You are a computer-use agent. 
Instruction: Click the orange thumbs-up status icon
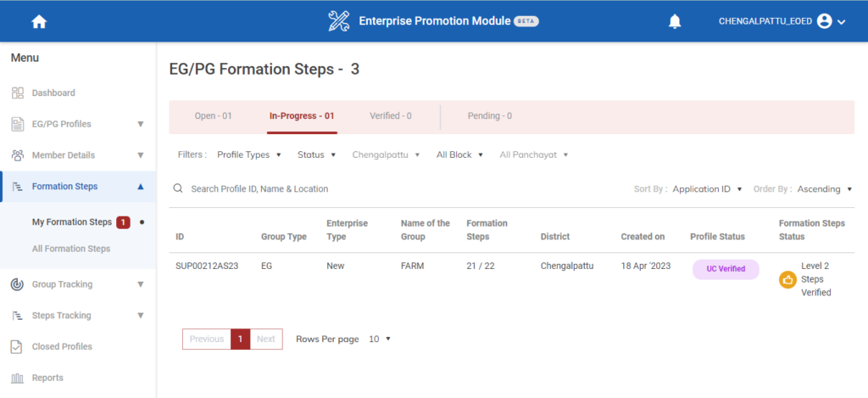pyautogui.click(x=787, y=279)
